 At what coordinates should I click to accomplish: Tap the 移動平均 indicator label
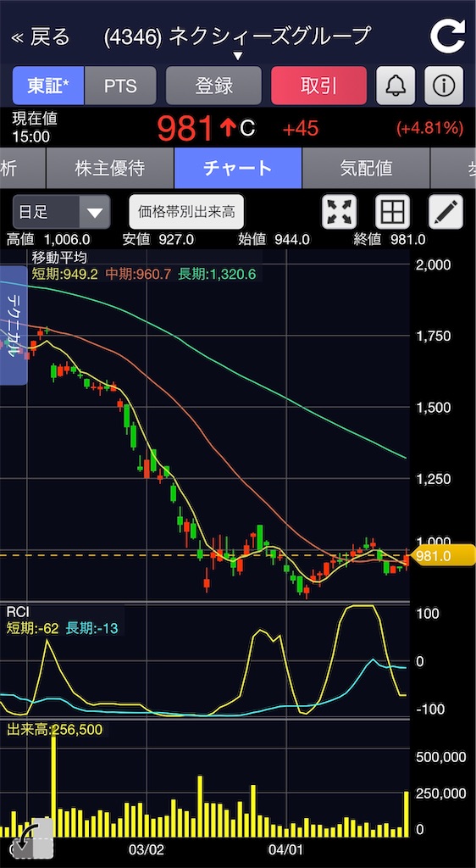(59, 257)
